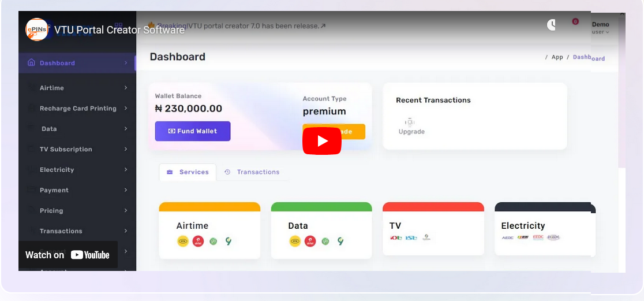Click the arrow icon after the release announcement
The image size is (644, 301).
coord(323,26)
